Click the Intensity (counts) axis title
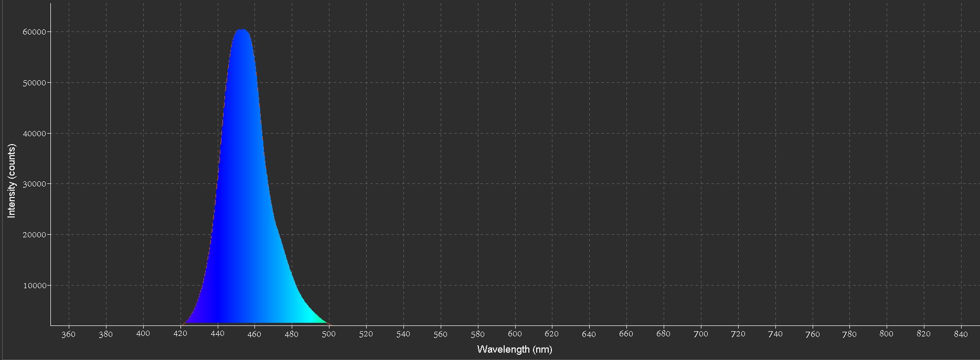This screenshot has height=360, width=980. click(x=12, y=181)
